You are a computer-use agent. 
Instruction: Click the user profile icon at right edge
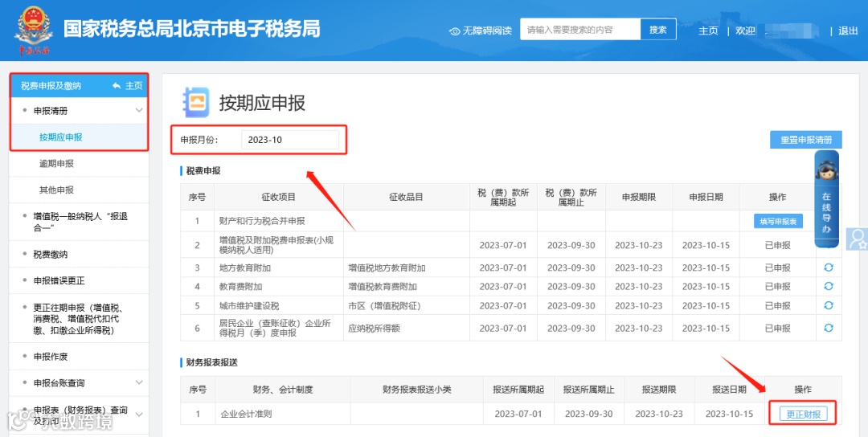(858, 239)
